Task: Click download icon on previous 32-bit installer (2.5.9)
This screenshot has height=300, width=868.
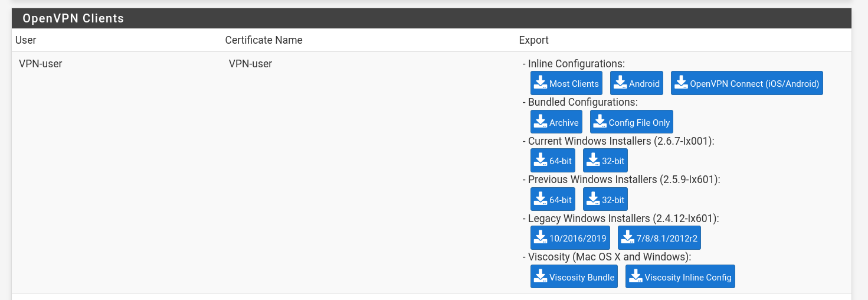Action: 593,198
